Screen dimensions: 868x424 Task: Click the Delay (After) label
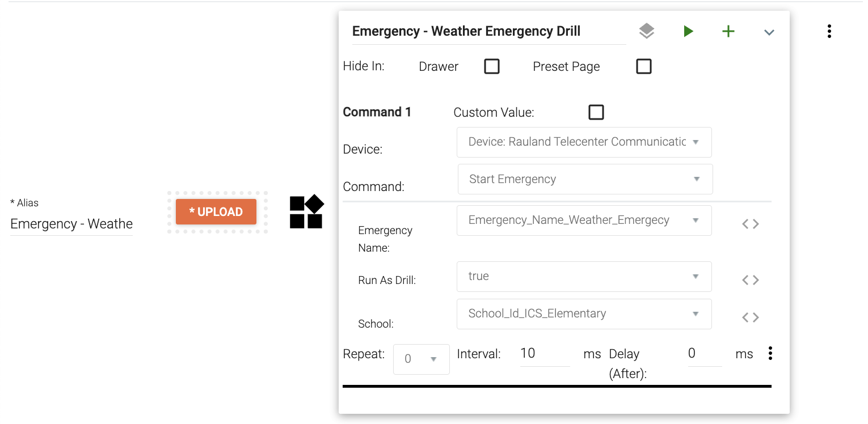coord(628,364)
